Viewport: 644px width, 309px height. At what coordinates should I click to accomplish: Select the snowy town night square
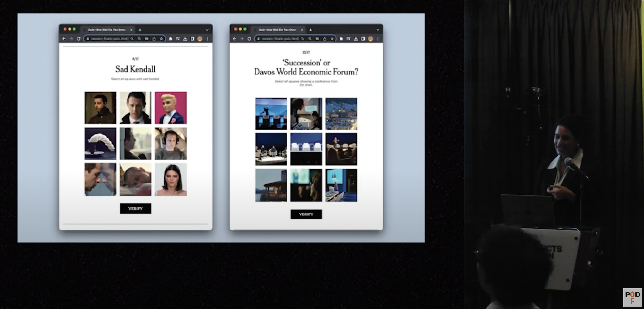pos(341,114)
